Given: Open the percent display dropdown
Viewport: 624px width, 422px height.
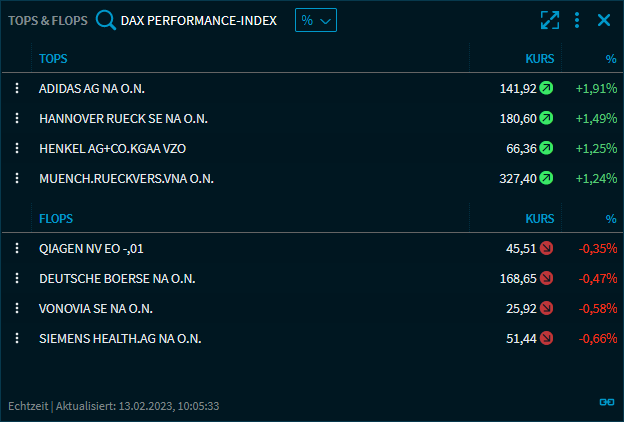Looking at the screenshot, I should point(316,20).
